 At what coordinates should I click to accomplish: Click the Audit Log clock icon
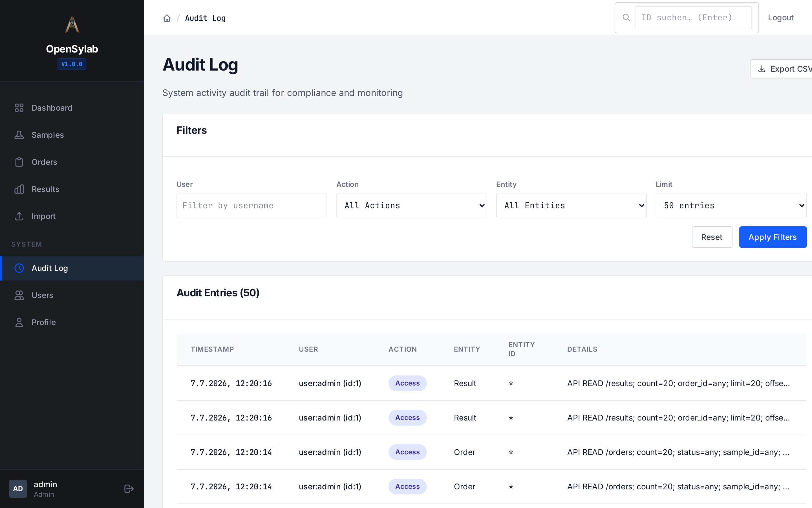click(x=19, y=268)
